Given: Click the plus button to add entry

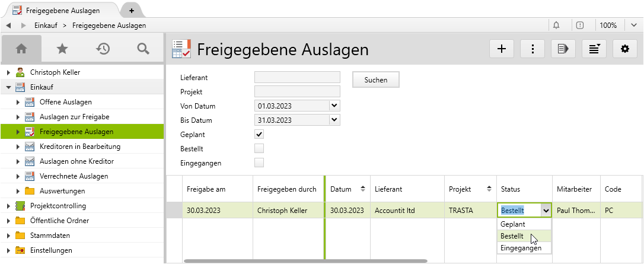Looking at the screenshot, I should pos(502,49).
